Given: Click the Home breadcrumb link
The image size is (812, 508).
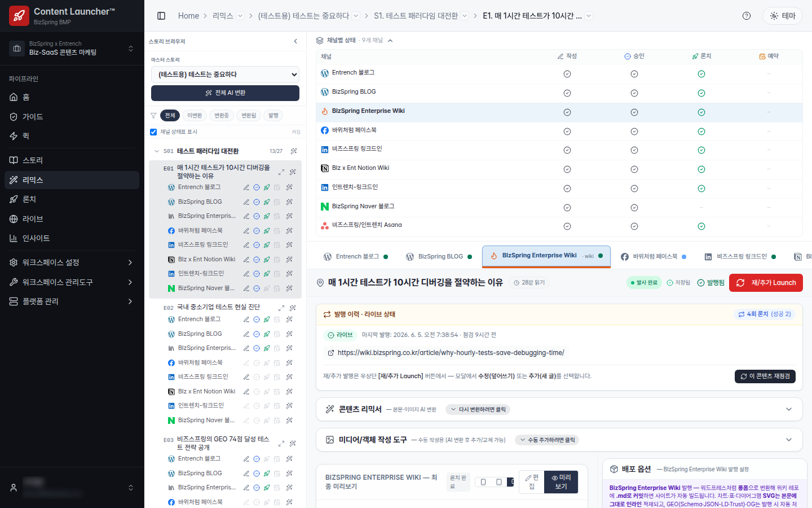Looking at the screenshot, I should tap(188, 16).
